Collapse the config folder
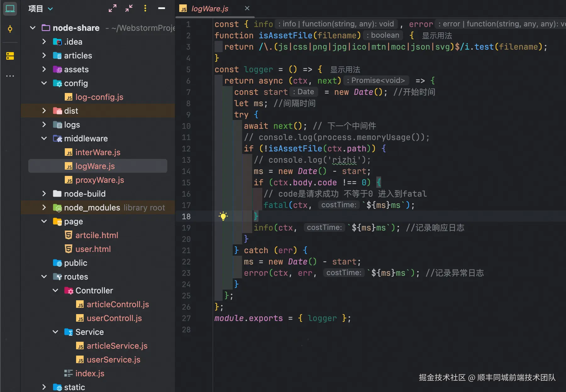This screenshot has height=392, width=566. click(x=44, y=83)
